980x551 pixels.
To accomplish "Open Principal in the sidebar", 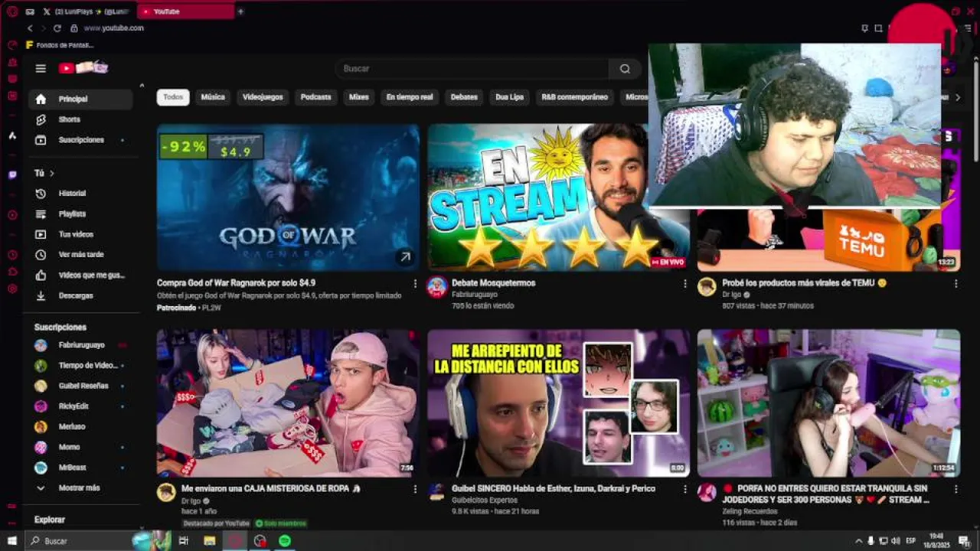I will (80, 99).
